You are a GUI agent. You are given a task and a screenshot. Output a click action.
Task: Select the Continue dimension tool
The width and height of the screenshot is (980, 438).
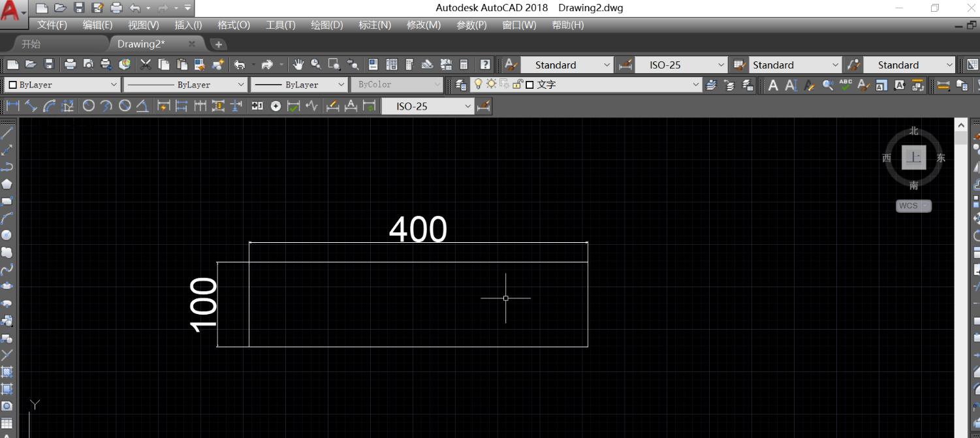coord(200,106)
